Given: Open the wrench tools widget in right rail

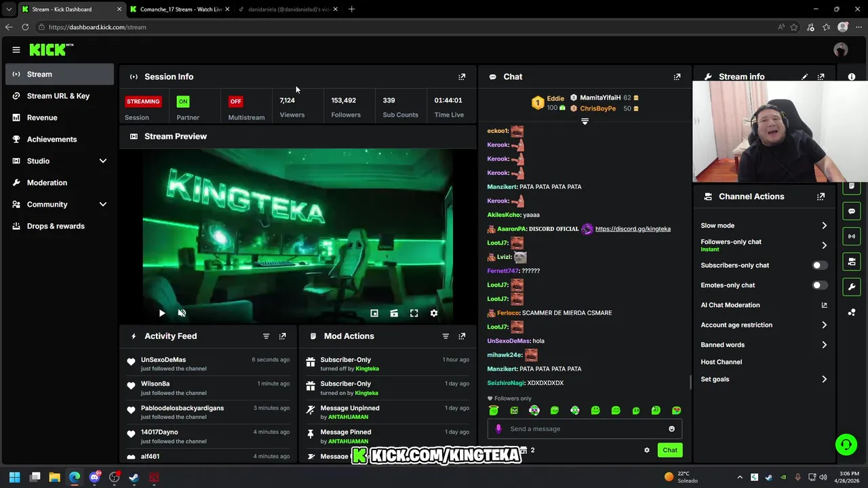Looking at the screenshot, I should point(852,287).
